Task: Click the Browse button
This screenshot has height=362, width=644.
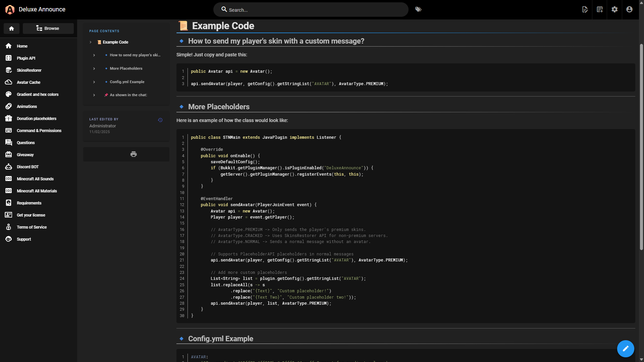Action: 48,28
